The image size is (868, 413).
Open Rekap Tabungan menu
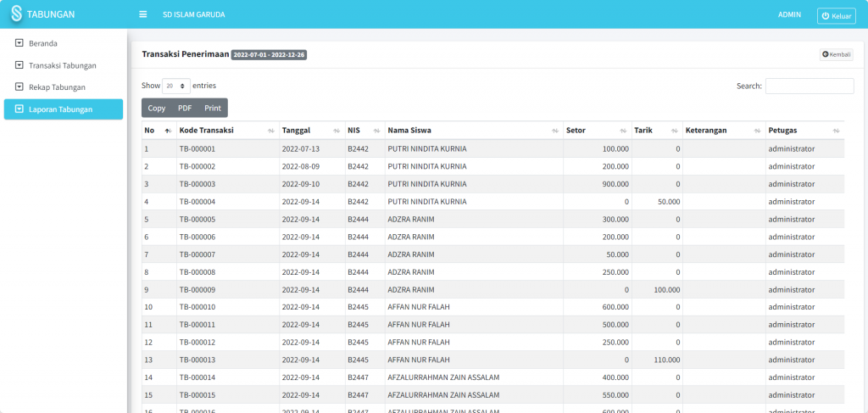click(63, 87)
